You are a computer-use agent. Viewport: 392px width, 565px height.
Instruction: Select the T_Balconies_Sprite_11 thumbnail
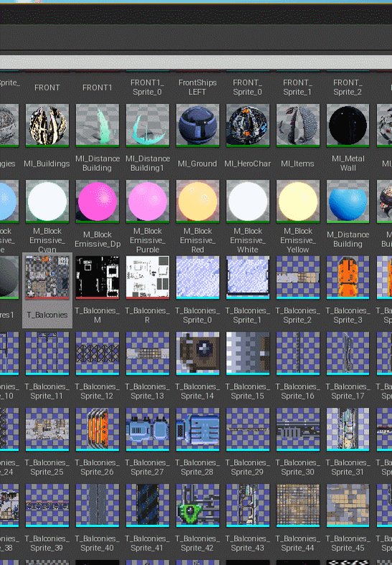[47, 353]
